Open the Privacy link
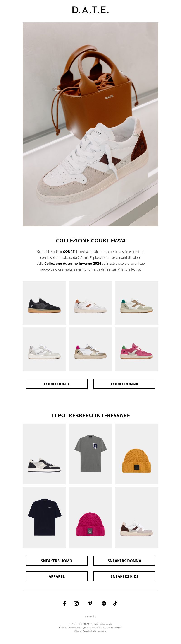Image resolution: width=181 pixels, height=644 pixels. point(77,631)
